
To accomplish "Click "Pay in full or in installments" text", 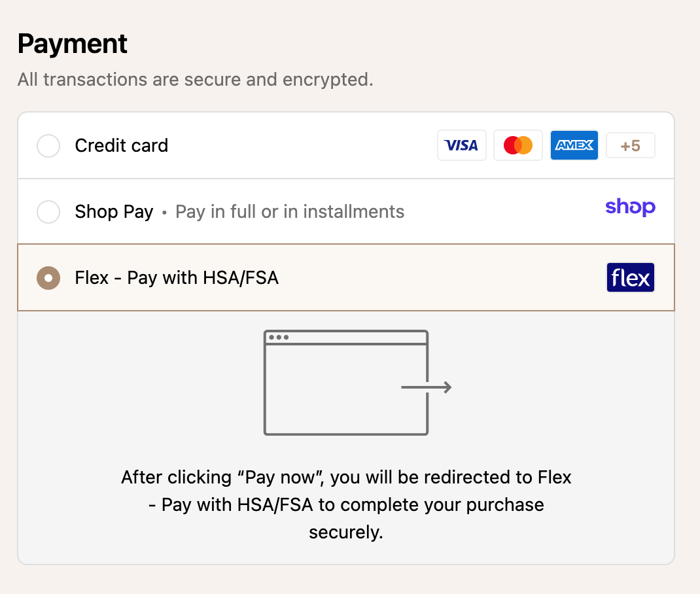I will pyautogui.click(x=290, y=212).
